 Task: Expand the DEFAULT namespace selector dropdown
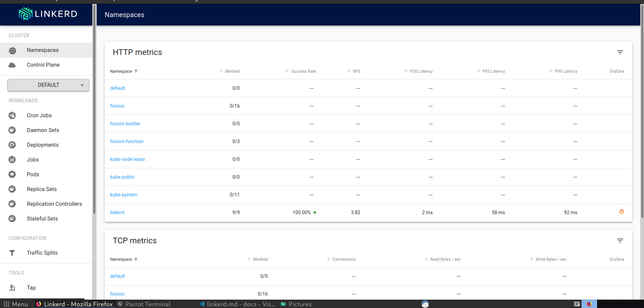(x=48, y=85)
